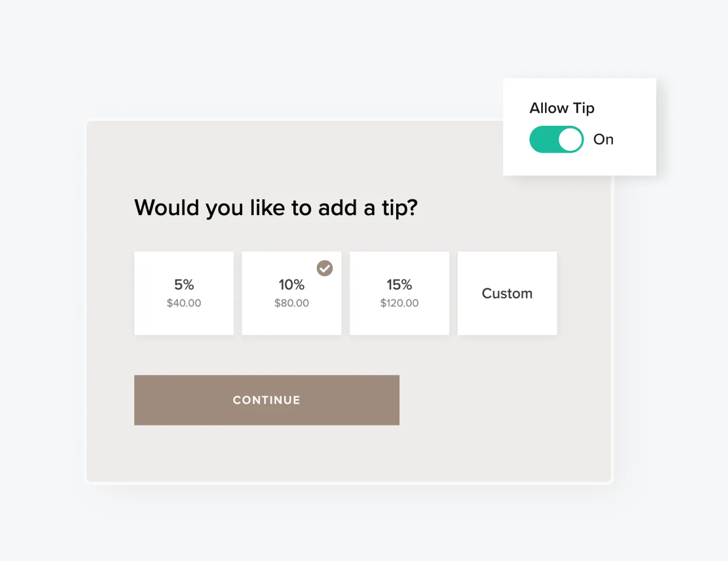Click the Allow Tip label

562,108
